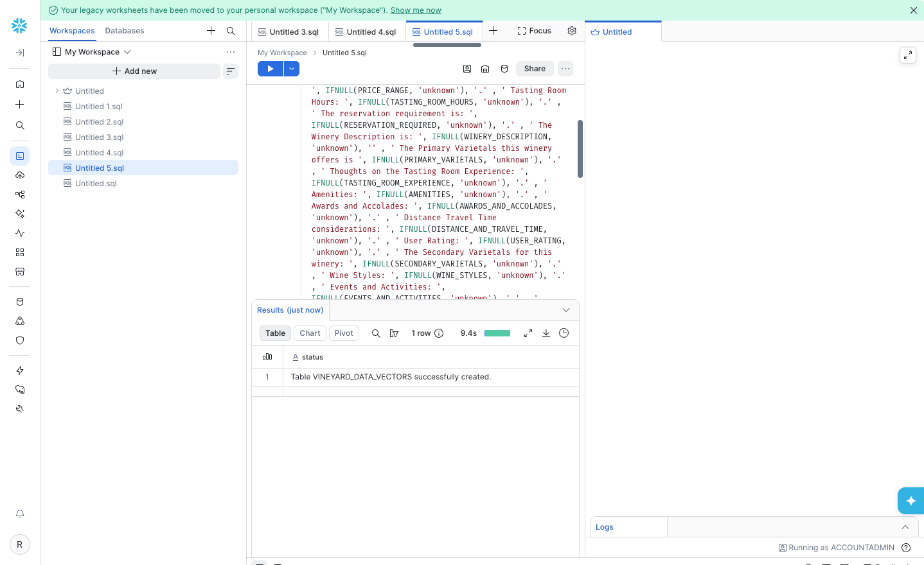
Task: Click the Add new button
Action: tap(134, 71)
